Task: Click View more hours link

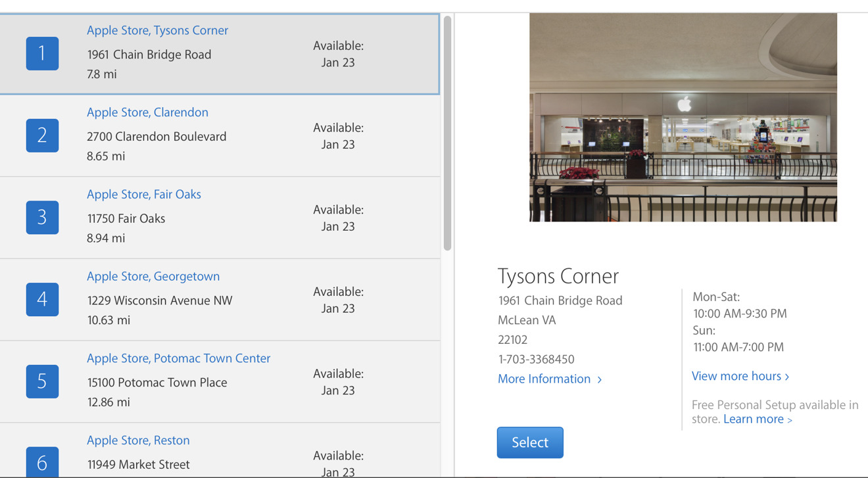Action: click(740, 376)
